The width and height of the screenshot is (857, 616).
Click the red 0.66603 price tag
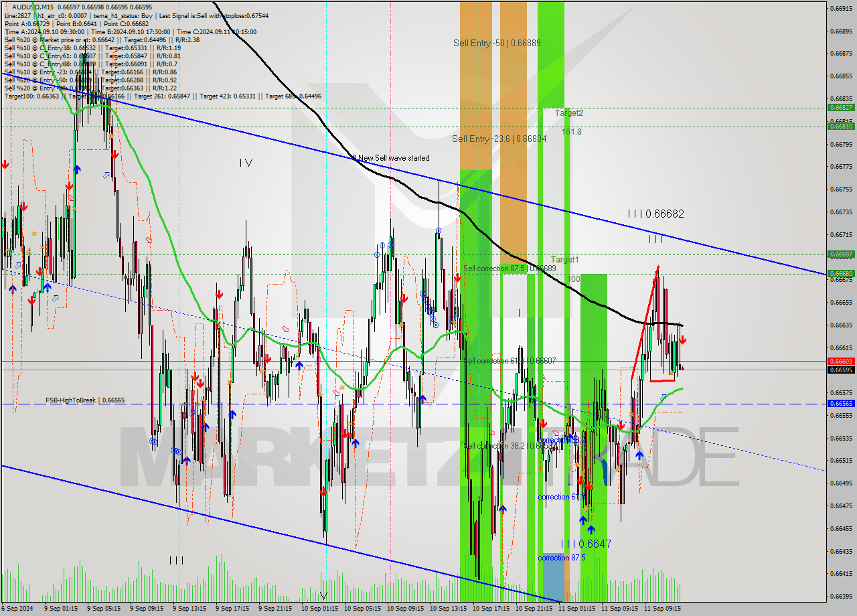841,361
